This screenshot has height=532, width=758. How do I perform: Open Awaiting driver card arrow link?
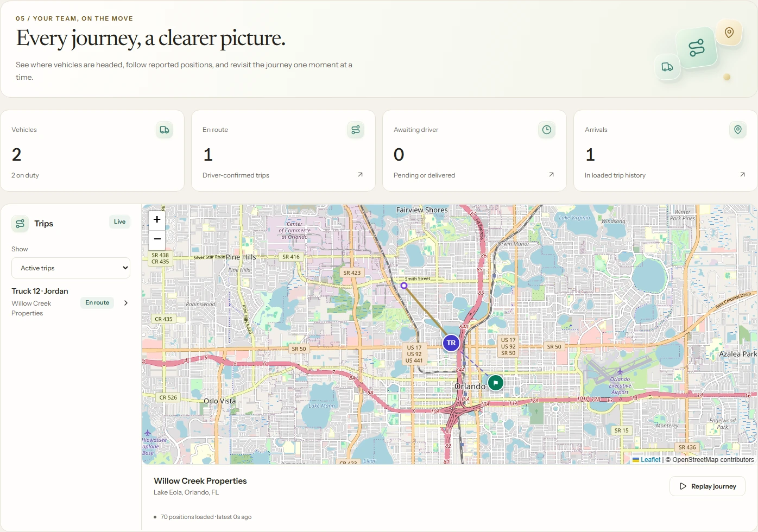(551, 175)
